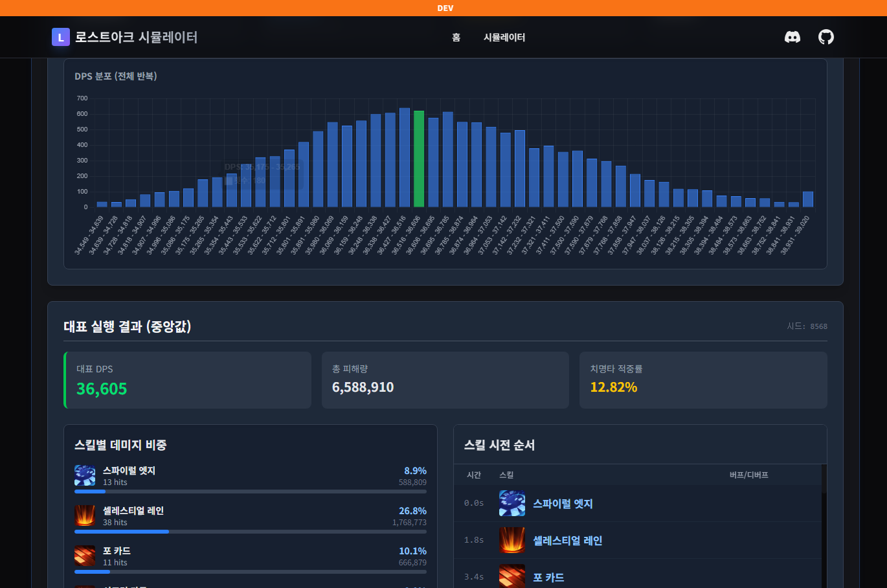
Task: Click the 셀레스티얼 레인 26.8% progress bar
Action: 251,532
